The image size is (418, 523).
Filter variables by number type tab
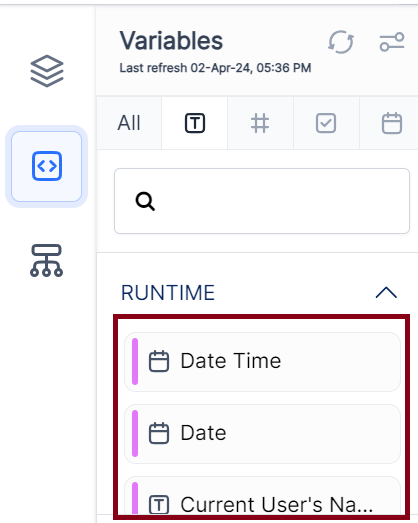[260, 123]
